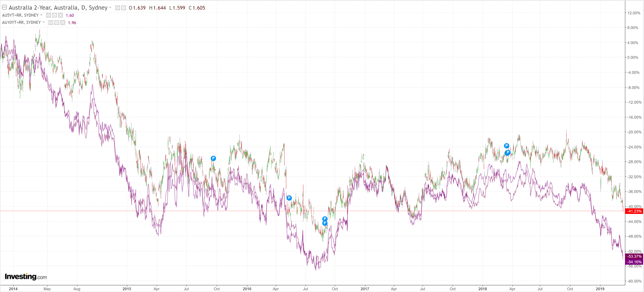Viewport: 644px width, 292px height.
Task: Hide the AU5YT=RR comparison line
Action: pos(49,15)
